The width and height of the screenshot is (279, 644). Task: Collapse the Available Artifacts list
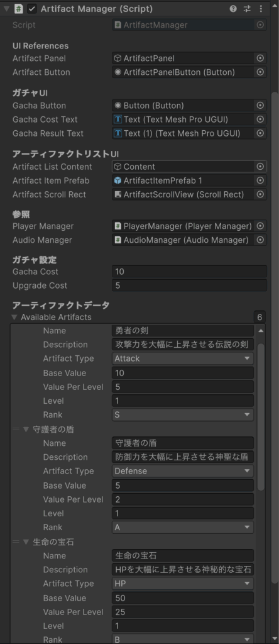click(14, 317)
